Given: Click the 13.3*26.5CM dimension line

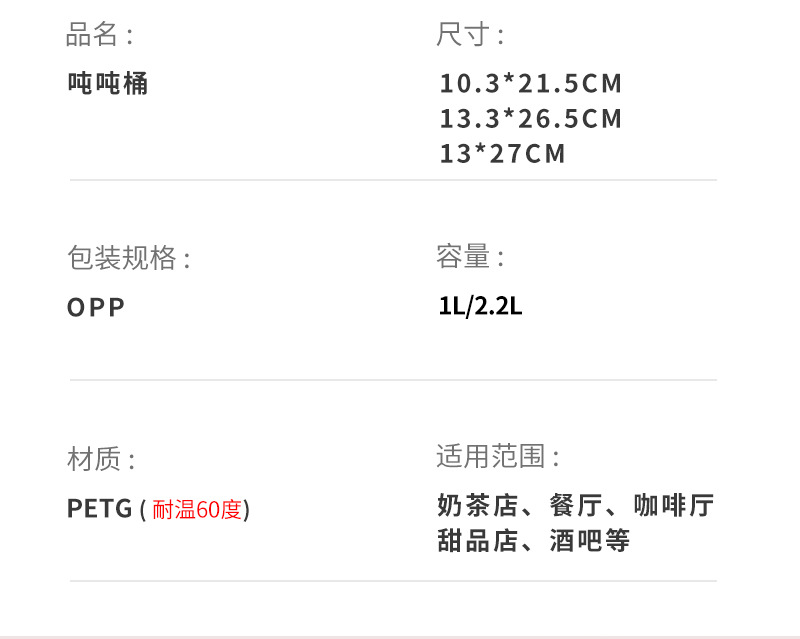Looking at the screenshot, I should tap(531, 119).
